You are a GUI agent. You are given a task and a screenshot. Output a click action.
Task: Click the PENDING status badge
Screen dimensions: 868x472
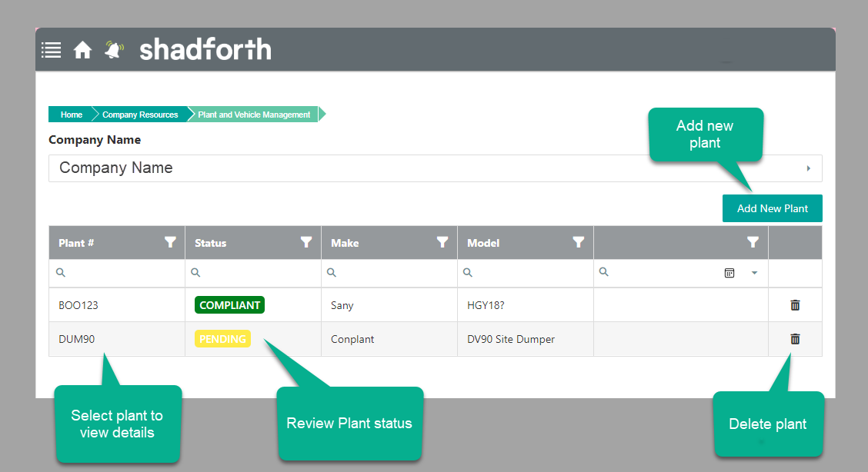tap(222, 339)
